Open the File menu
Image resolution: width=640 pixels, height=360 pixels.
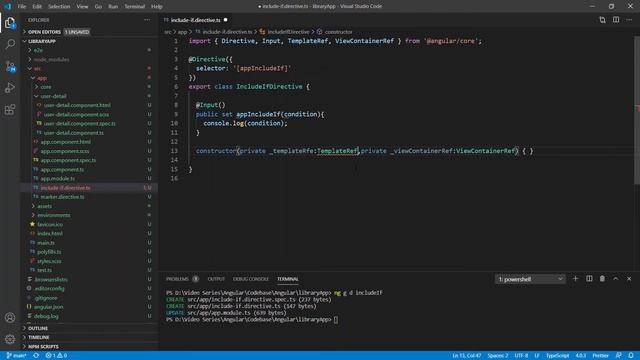click(22, 7)
